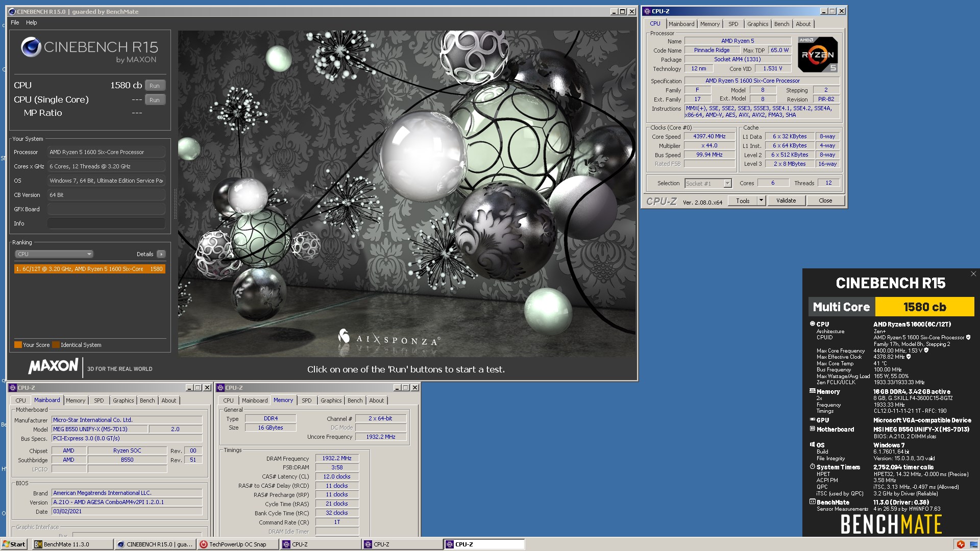Select Graphics tab in bottom-left Mainboard CPU-Z

(x=123, y=400)
